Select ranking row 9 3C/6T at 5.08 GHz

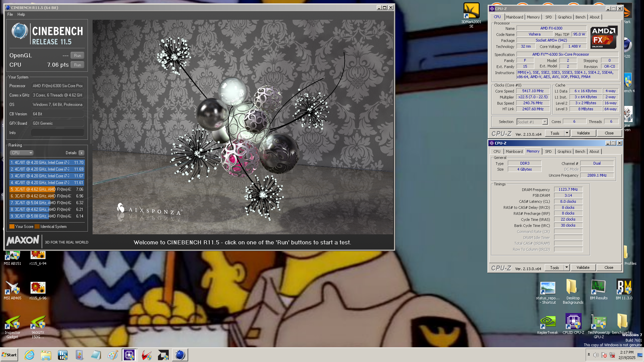pos(47,216)
